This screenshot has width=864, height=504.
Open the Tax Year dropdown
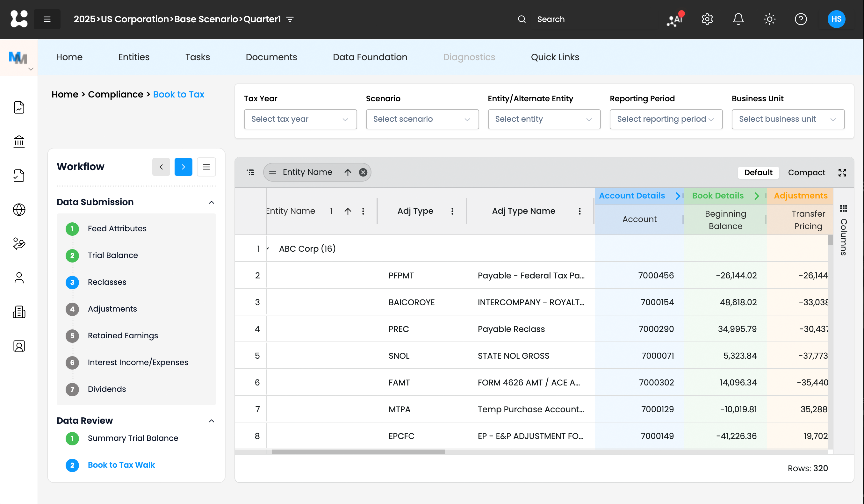click(x=300, y=119)
